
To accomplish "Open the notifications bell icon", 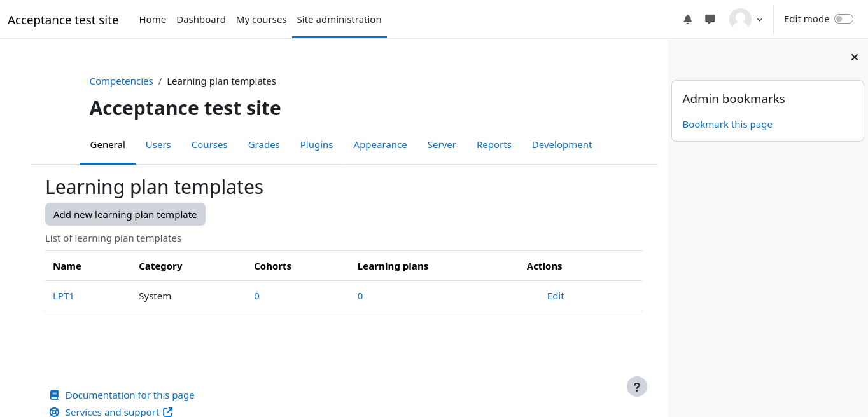I will point(687,19).
